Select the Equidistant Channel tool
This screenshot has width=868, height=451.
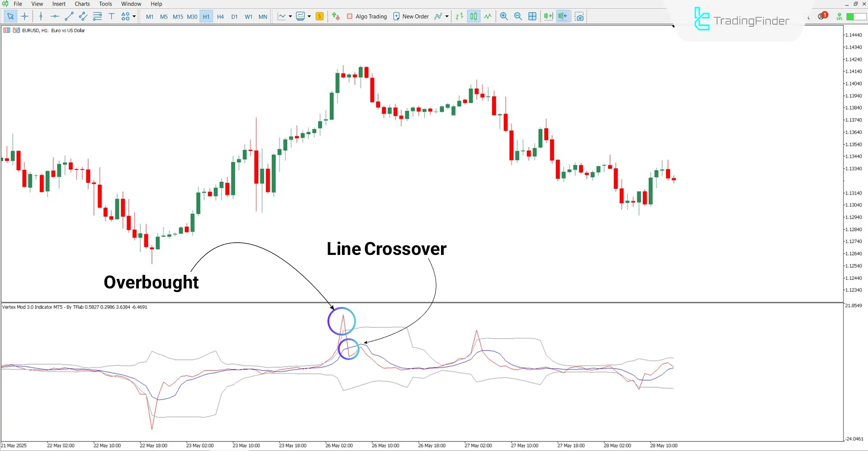tap(83, 16)
